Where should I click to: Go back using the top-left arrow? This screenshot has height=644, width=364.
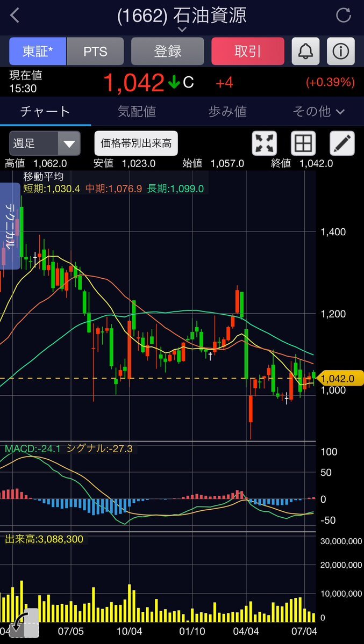15,16
